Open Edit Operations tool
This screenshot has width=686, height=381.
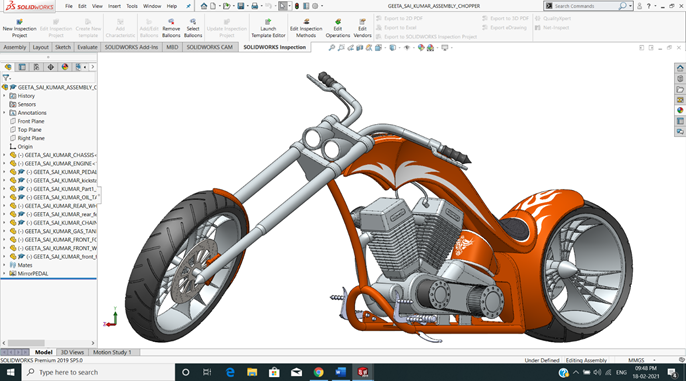click(338, 28)
